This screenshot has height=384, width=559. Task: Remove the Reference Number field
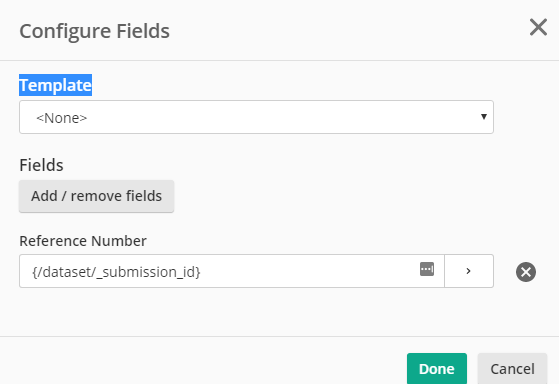coord(526,272)
